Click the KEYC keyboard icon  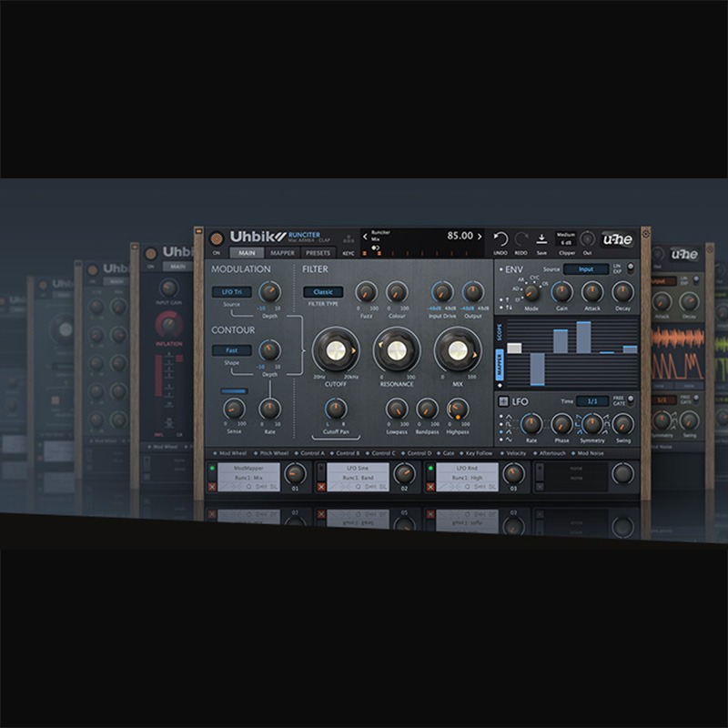click(349, 239)
